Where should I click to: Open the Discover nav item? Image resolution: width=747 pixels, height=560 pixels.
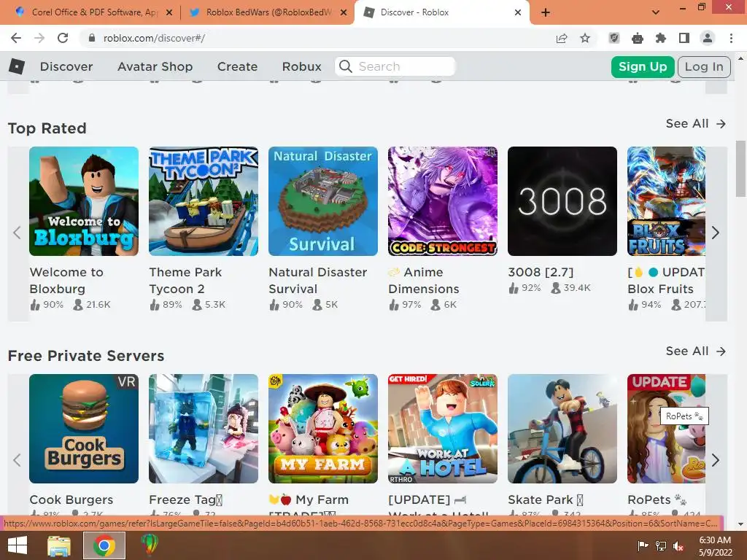pos(66,66)
